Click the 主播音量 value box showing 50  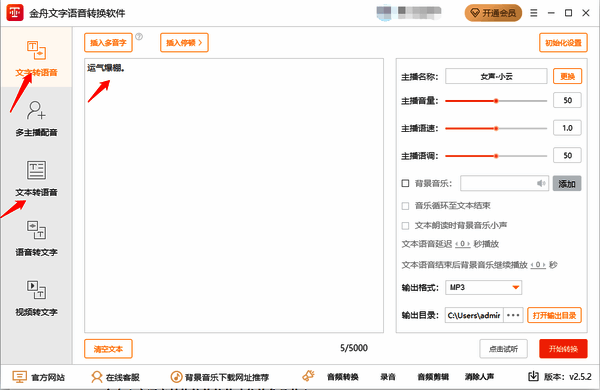[567, 100]
